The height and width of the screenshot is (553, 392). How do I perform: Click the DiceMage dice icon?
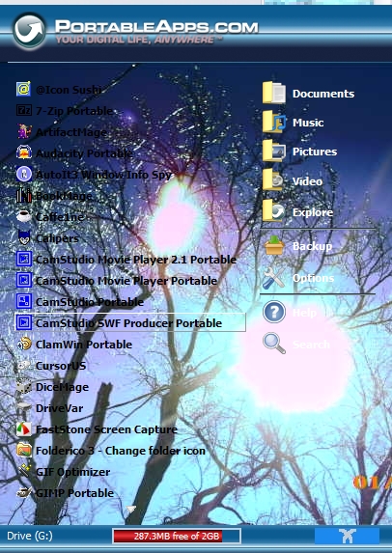23,387
